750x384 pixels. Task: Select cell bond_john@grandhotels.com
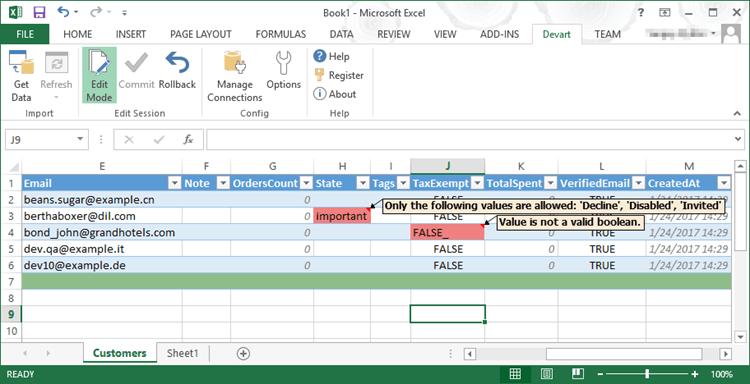[x=102, y=232]
